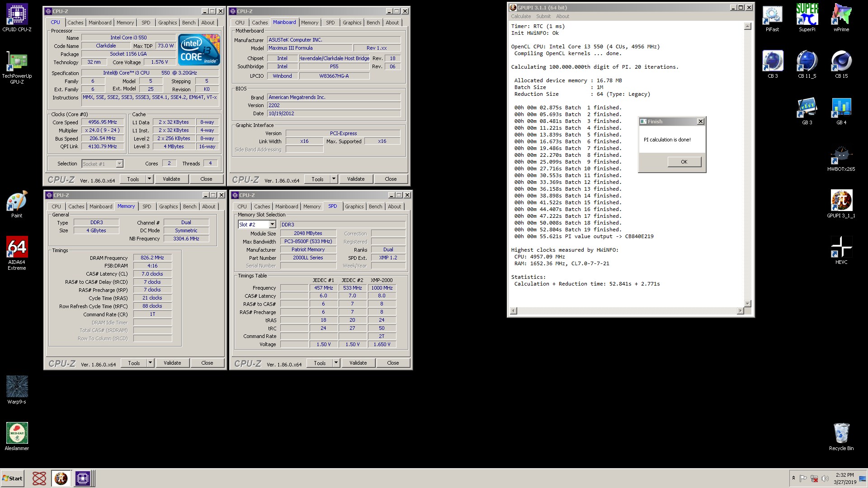Launch HWBOTx265 from the desktop

click(841, 158)
